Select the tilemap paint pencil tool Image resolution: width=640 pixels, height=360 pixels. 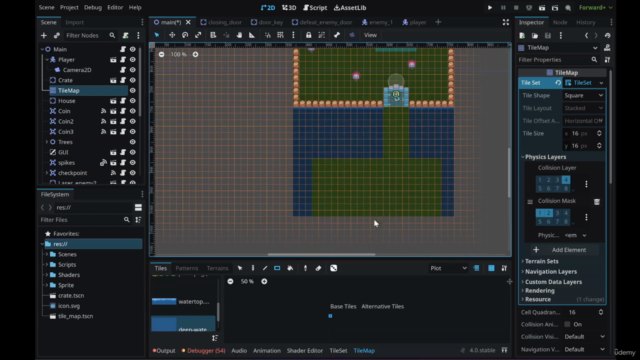253,268
